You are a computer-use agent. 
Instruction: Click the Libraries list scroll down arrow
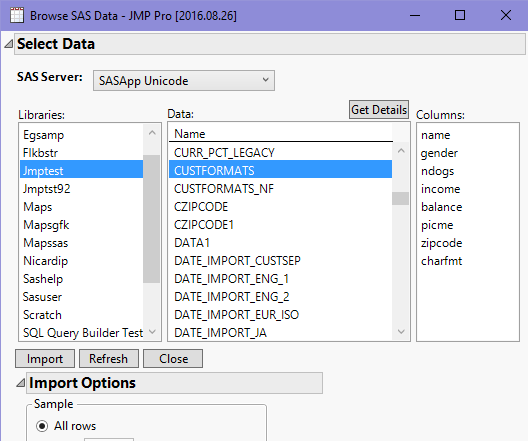[152, 332]
